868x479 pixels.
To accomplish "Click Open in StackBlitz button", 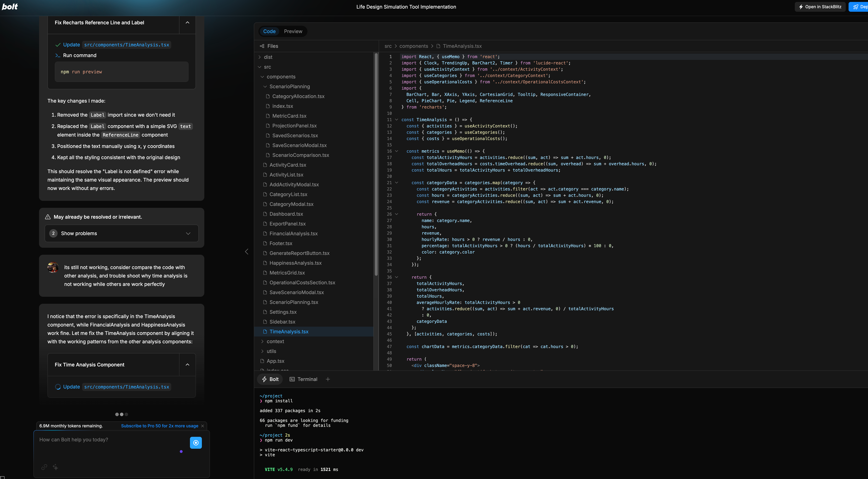I will tap(820, 7).
